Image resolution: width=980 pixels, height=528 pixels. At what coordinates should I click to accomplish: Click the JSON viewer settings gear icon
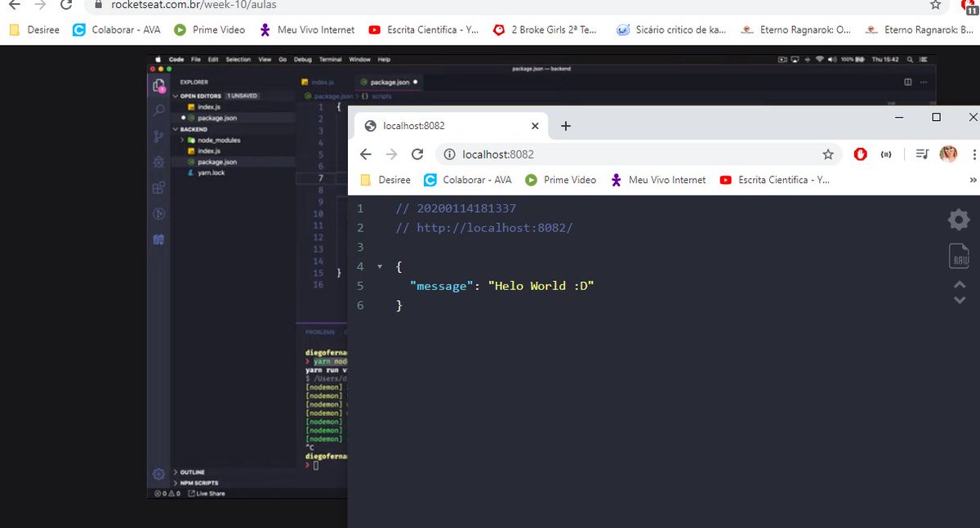click(x=959, y=219)
